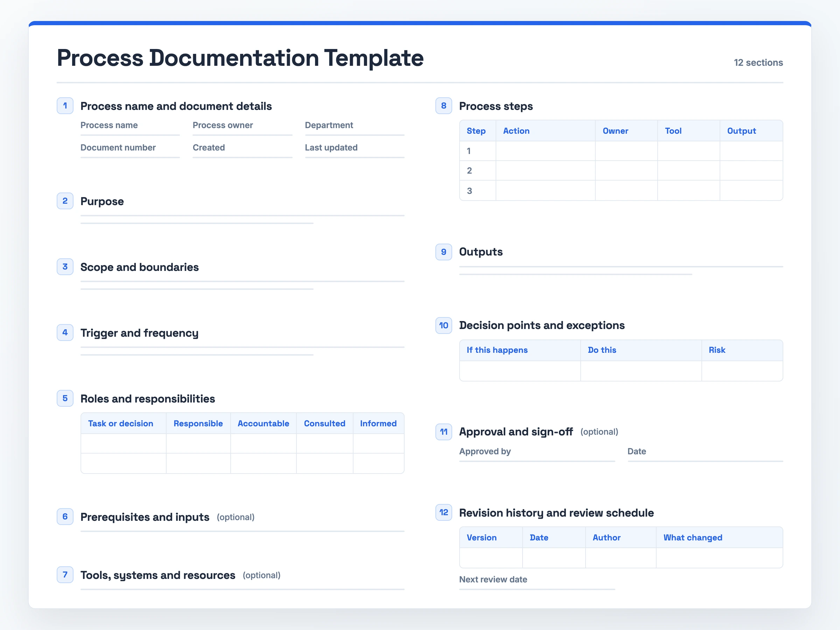Click the Owner column header
The image size is (840, 630).
coord(626,131)
